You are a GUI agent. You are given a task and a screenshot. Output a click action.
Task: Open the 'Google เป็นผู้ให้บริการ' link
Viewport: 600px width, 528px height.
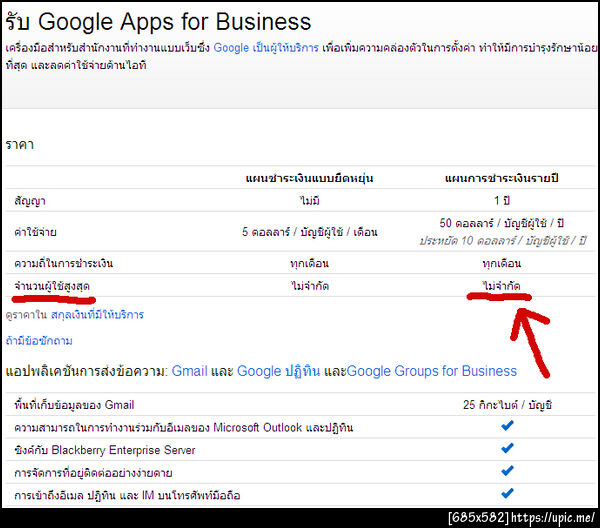(266, 48)
